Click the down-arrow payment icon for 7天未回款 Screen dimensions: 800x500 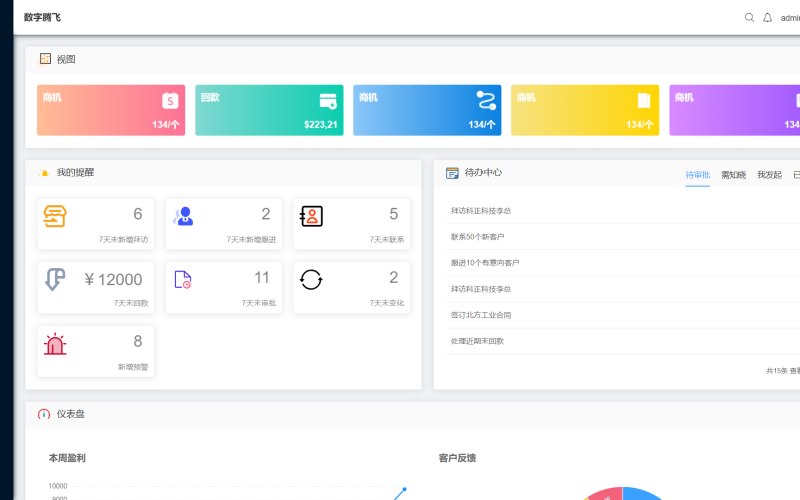coord(55,280)
